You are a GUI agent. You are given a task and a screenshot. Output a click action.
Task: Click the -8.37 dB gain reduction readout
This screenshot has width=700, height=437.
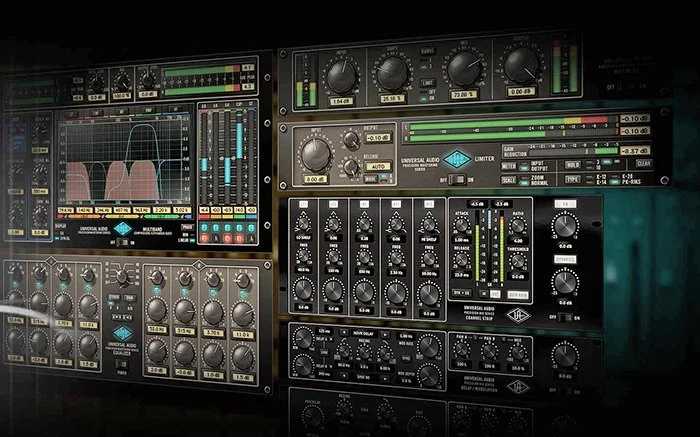[635, 151]
